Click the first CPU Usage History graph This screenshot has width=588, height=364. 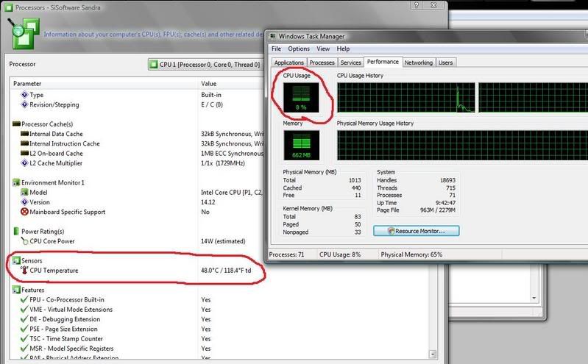point(406,98)
